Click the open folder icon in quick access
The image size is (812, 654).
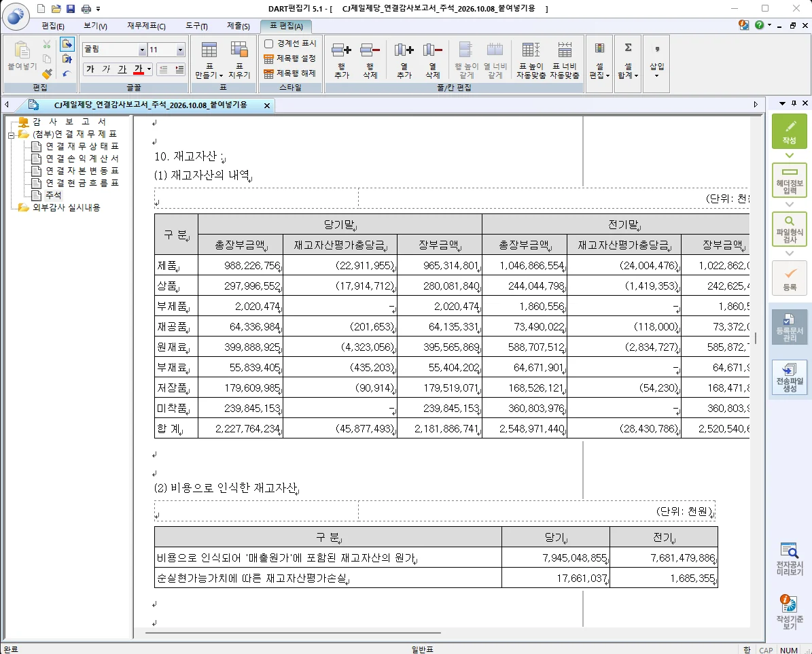coord(56,8)
